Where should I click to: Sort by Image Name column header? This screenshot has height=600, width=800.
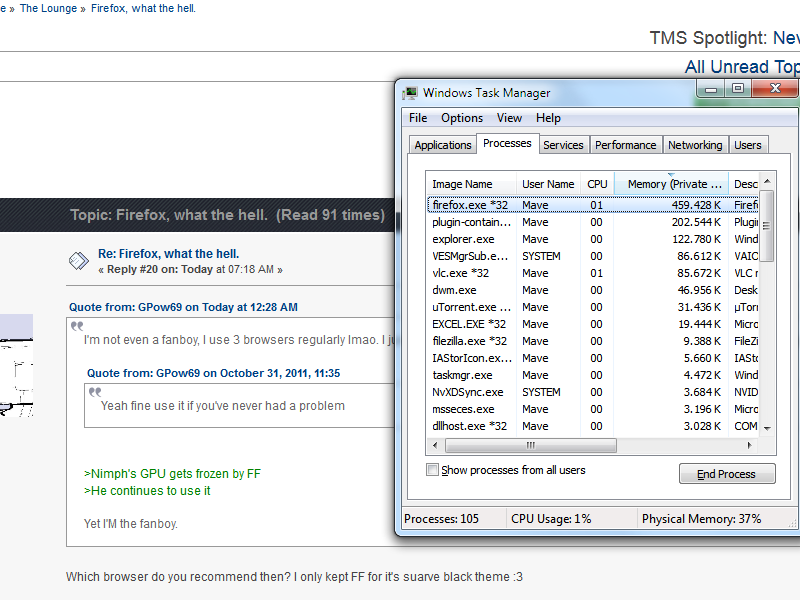point(470,184)
